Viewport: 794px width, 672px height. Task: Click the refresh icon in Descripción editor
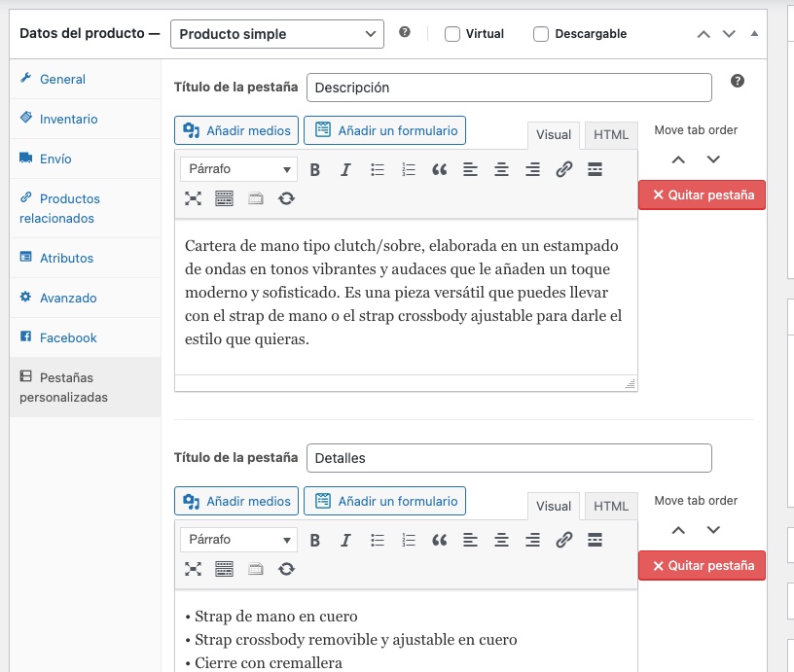tap(286, 198)
